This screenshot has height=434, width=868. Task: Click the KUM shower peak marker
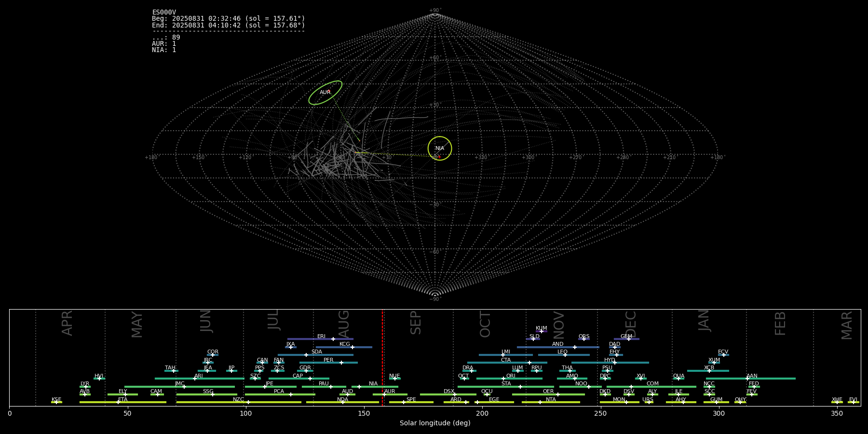542,331
